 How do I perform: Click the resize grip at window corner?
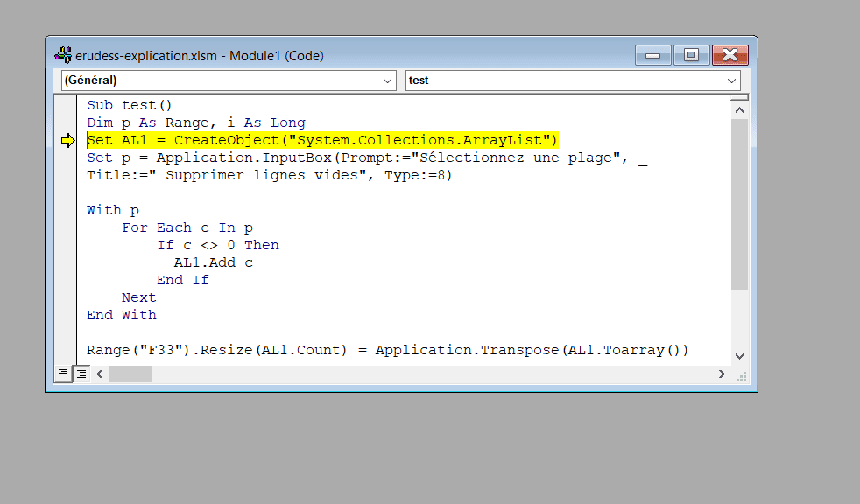(x=741, y=376)
